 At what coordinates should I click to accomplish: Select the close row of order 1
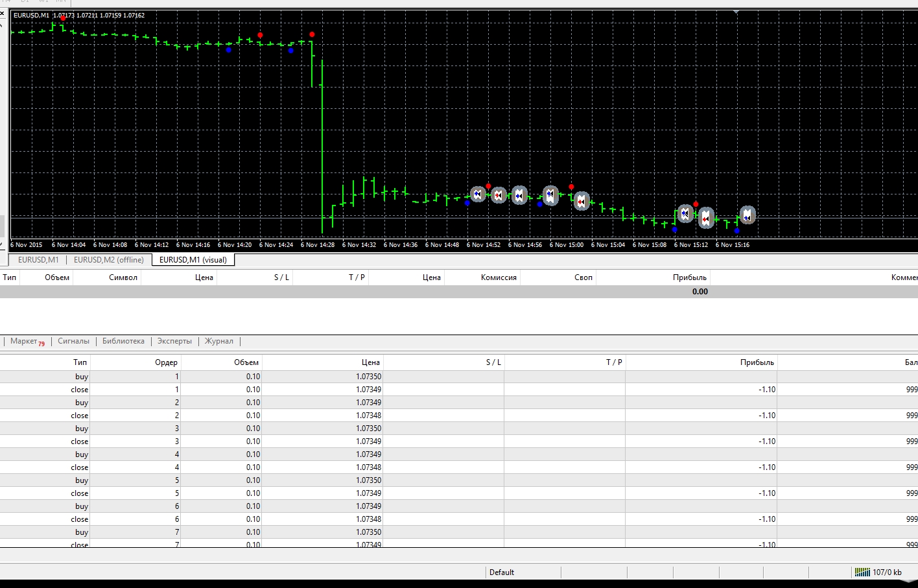[x=459, y=390]
